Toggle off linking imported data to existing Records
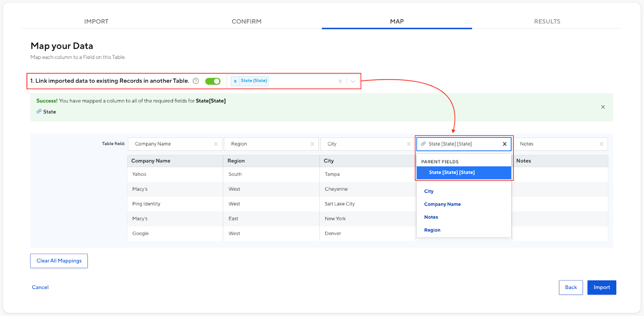Screen dimensions: 644x316 pos(213,81)
